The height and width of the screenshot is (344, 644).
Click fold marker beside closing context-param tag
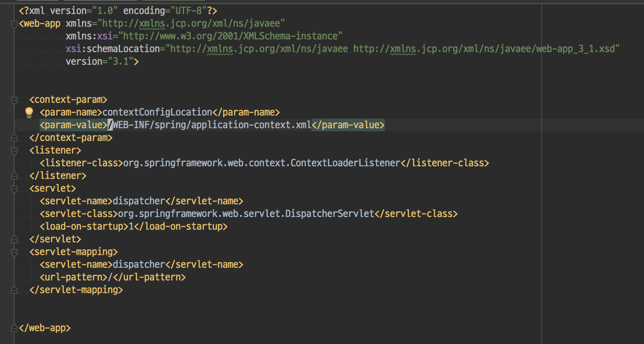coord(14,138)
